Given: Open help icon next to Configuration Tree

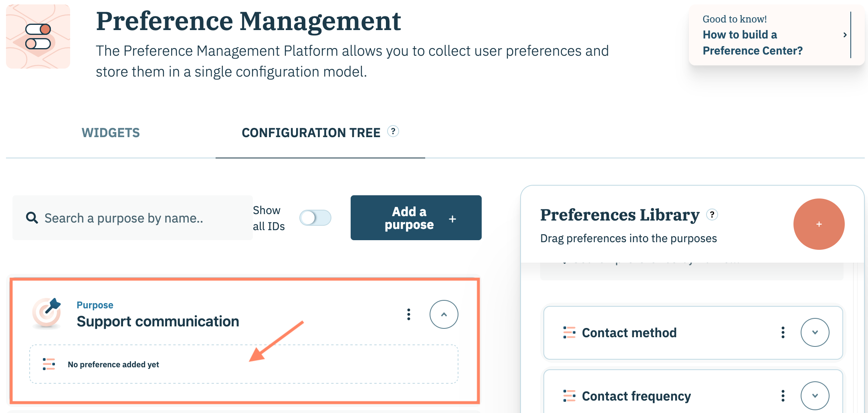Looking at the screenshot, I should pyautogui.click(x=393, y=132).
